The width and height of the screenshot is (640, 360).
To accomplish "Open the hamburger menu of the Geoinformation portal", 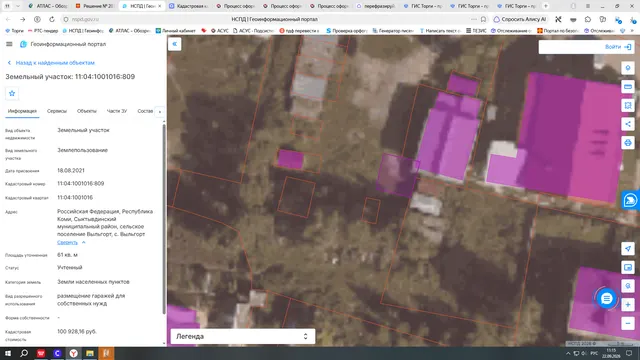I will 9,44.
